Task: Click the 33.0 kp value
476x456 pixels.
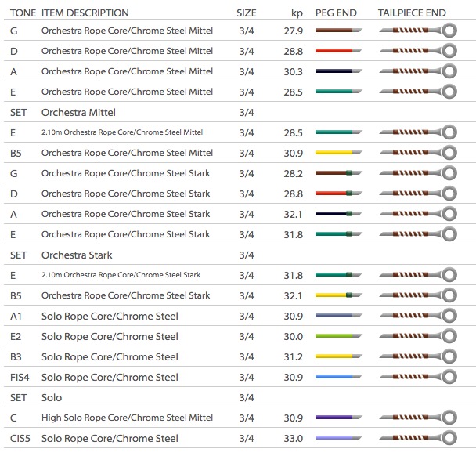Action: 294,439
